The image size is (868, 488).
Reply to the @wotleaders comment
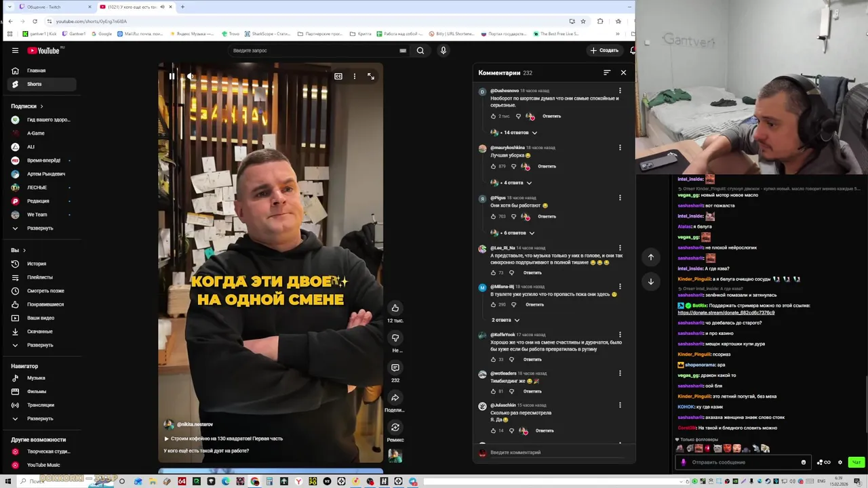click(x=532, y=391)
